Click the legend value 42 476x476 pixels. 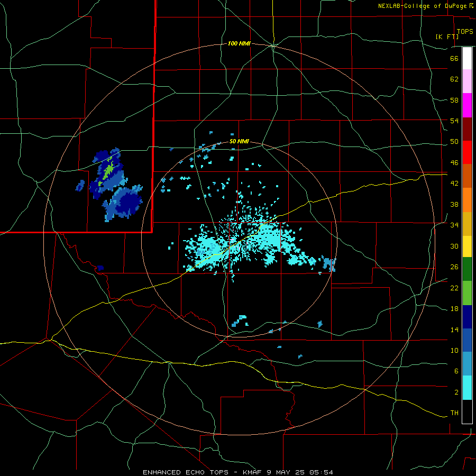click(454, 184)
